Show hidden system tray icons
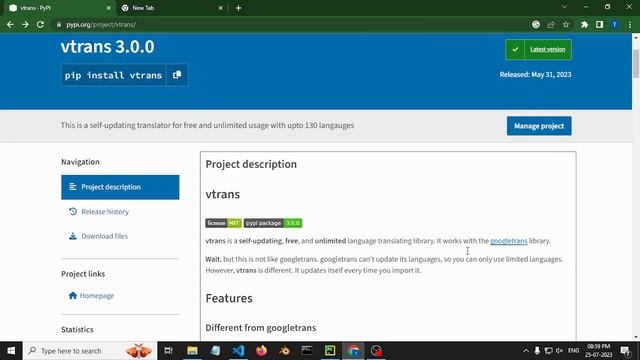The image size is (640, 360). [526, 351]
